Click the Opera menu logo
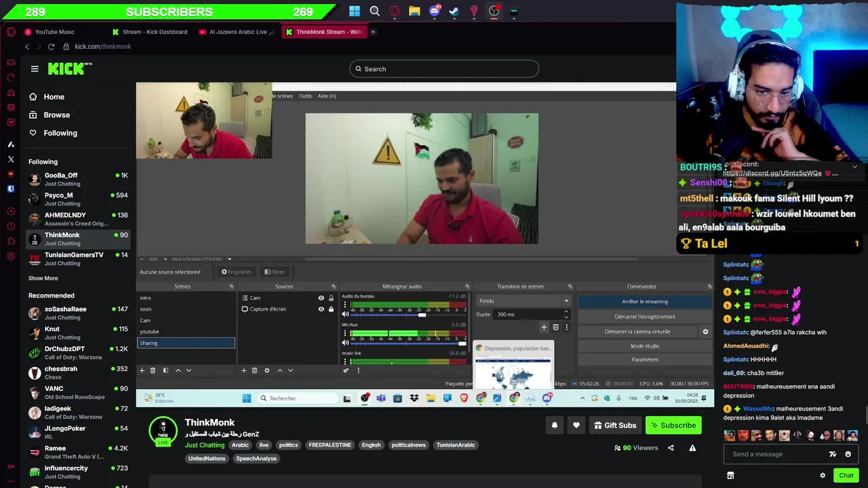 (x=11, y=32)
